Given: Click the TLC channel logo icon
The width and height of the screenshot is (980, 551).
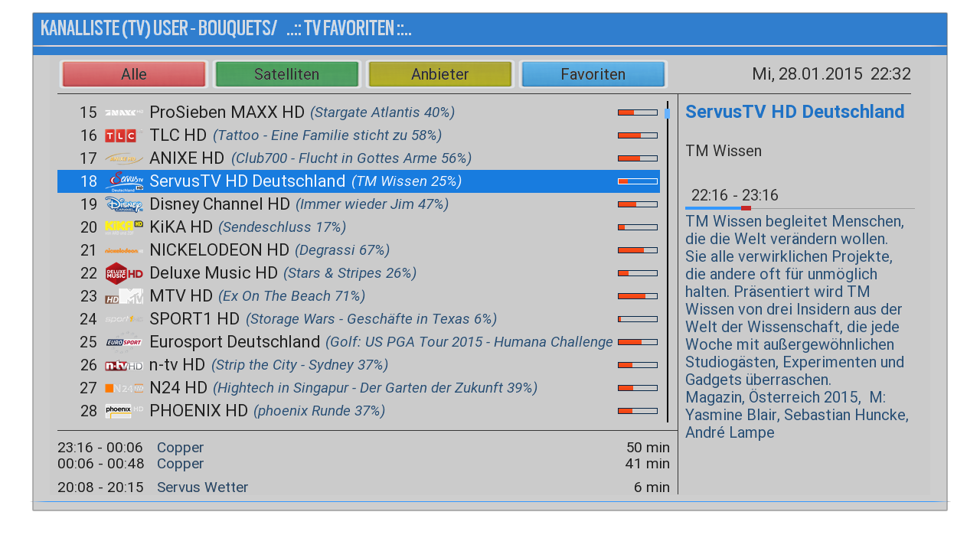Looking at the screenshot, I should pyautogui.click(x=123, y=135).
